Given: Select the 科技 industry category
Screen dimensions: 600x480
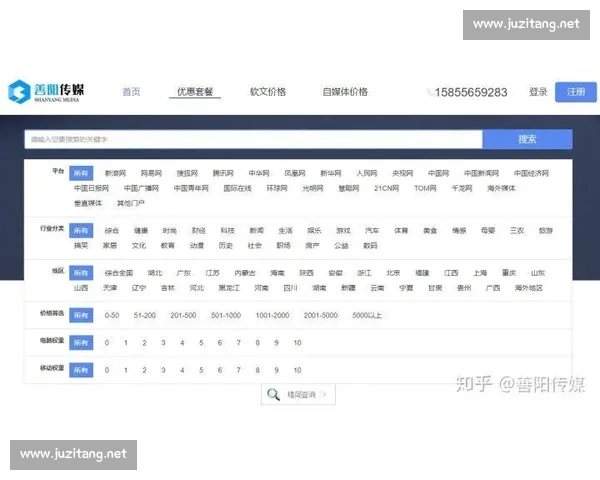Looking at the screenshot, I should pyautogui.click(x=228, y=231).
